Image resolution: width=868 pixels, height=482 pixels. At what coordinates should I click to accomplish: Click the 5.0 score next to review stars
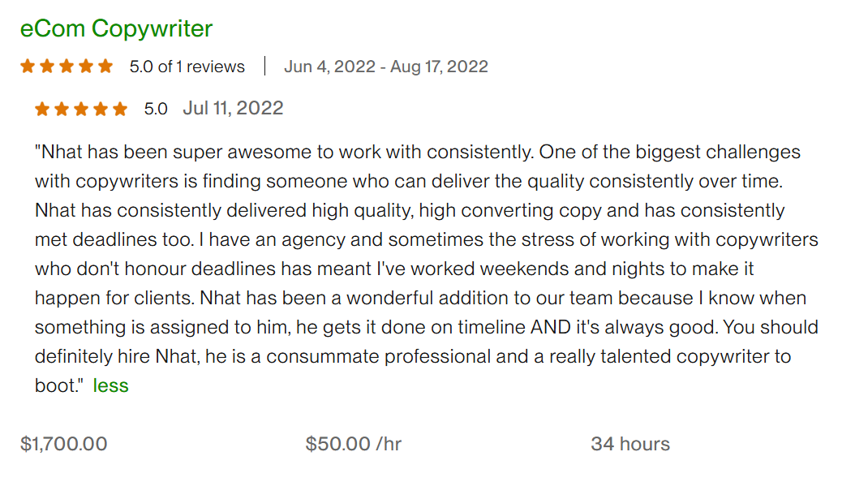[156, 109]
